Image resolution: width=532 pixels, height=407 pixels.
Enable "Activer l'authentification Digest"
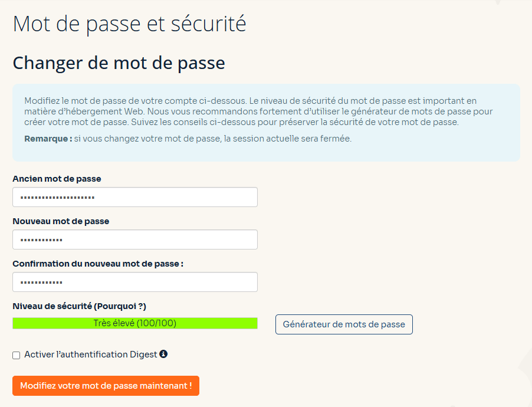16,355
